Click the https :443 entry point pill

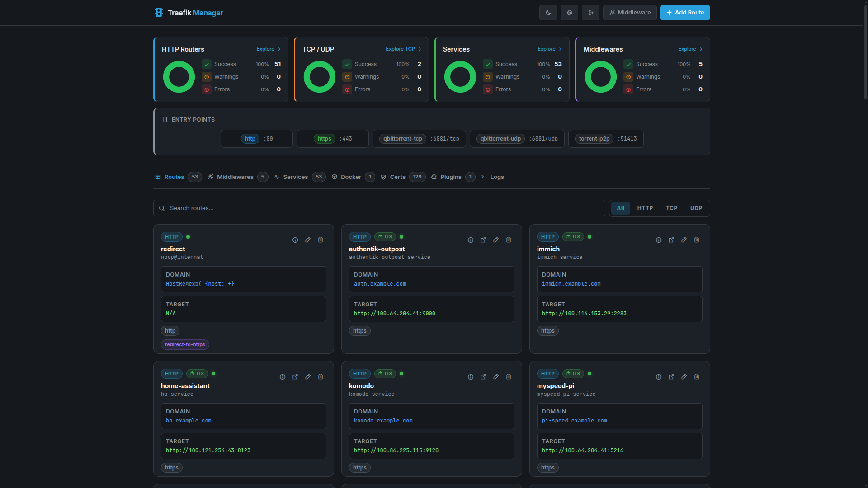(x=332, y=138)
